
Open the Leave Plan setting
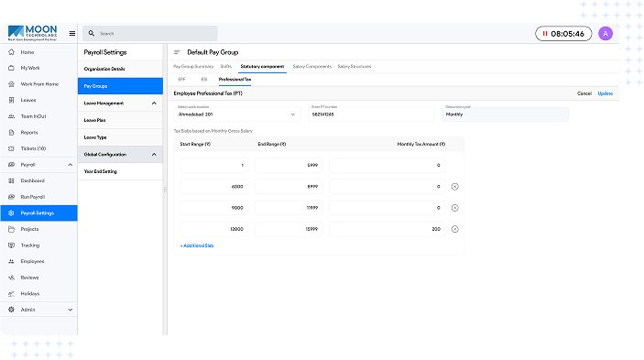tap(120, 120)
